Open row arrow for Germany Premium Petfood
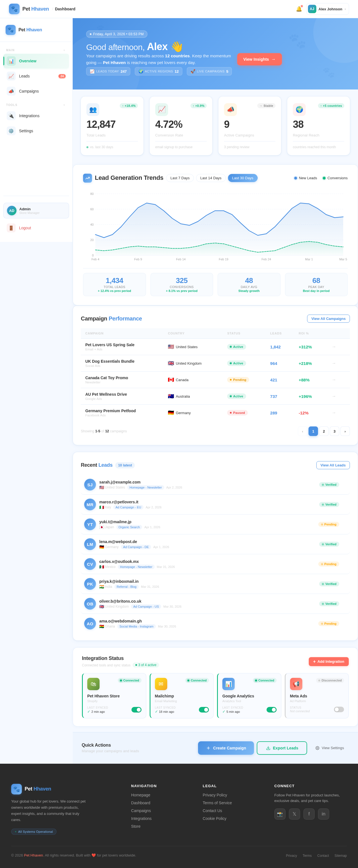The height and width of the screenshot is (868, 358). coord(334,413)
